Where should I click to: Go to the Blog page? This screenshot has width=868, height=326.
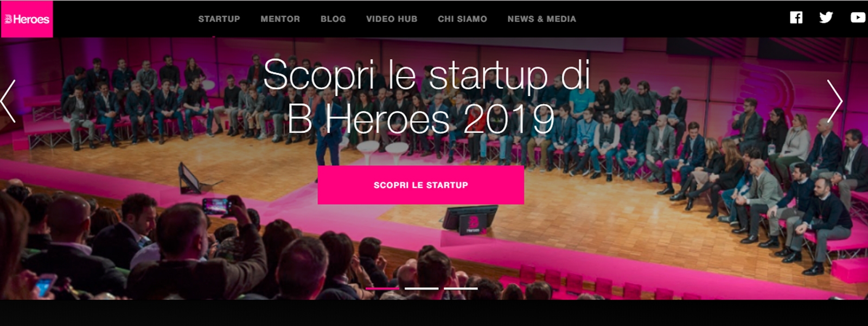coord(333,19)
